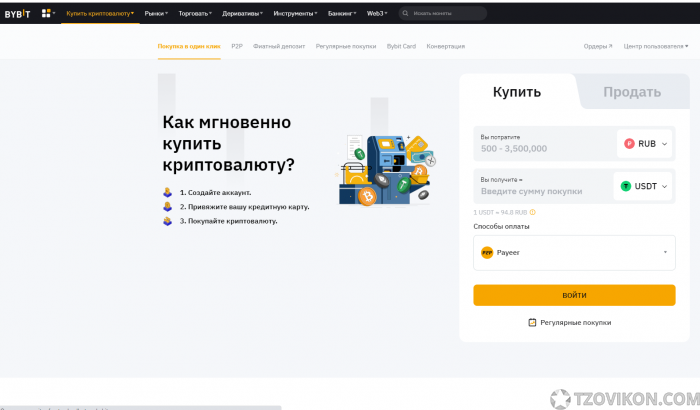Switch to the Фиатный депозит tab
Image resolution: width=700 pixels, height=410 pixels.
(279, 46)
